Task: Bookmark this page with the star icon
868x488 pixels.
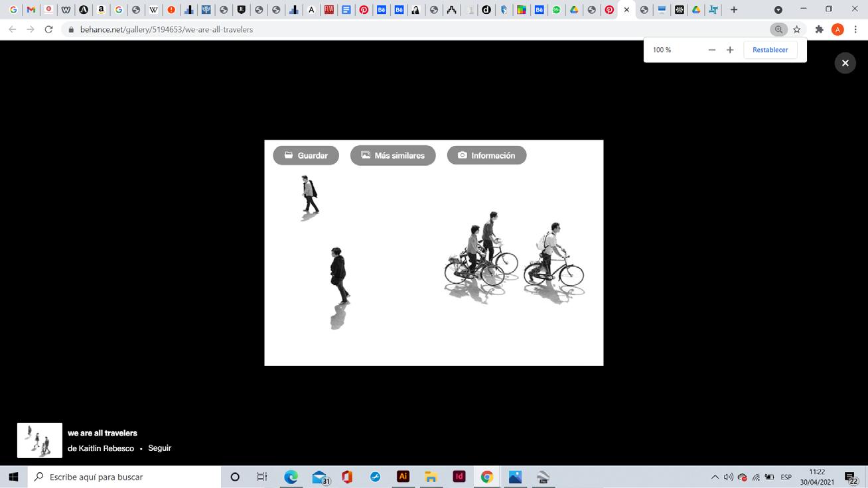Action: point(797,30)
